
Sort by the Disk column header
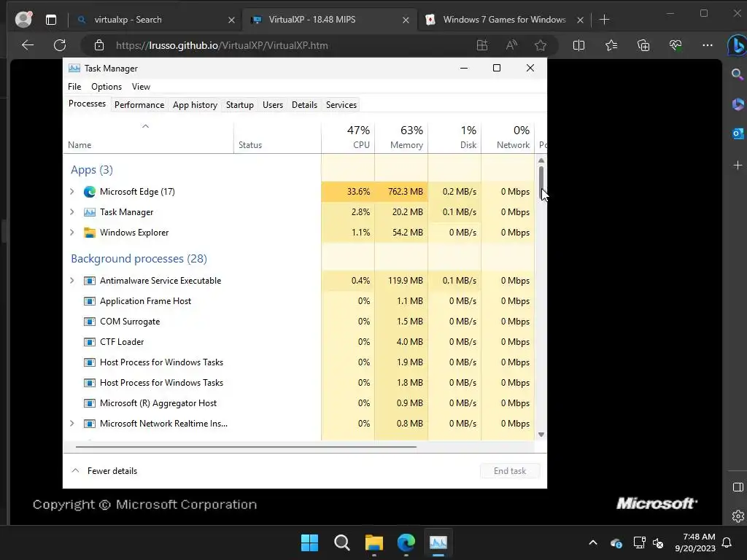pos(454,137)
